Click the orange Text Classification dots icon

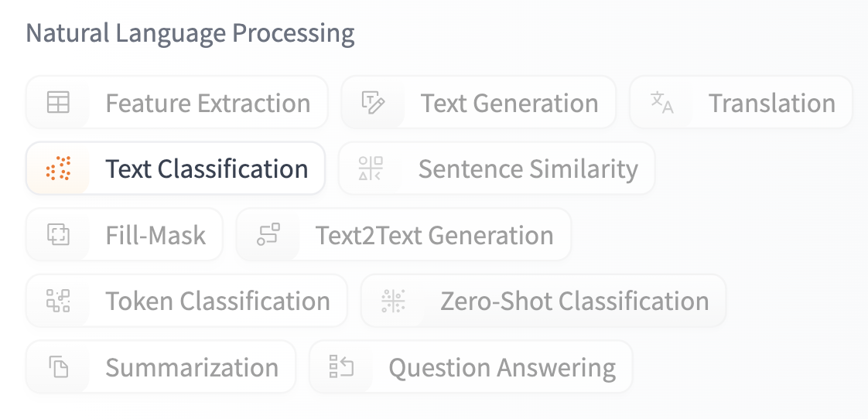click(58, 169)
